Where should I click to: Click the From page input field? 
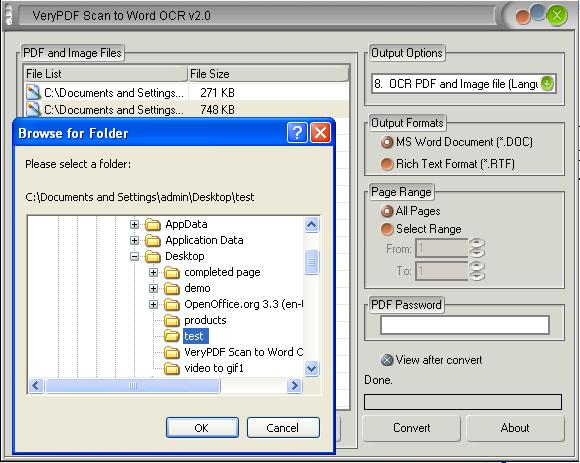442,248
